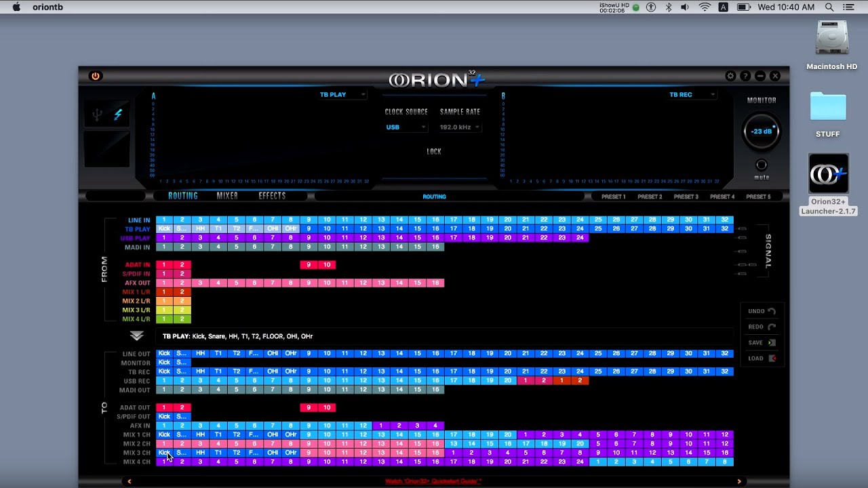Open Spotlight search icon

click(x=829, y=7)
